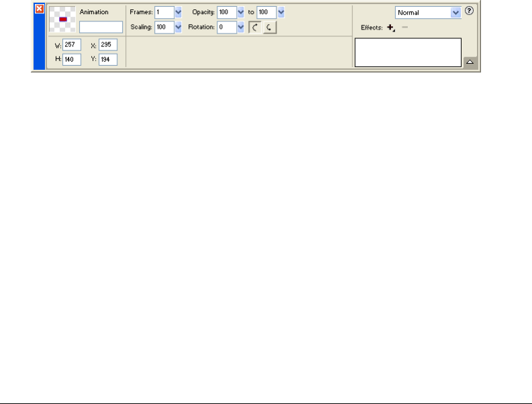Select counterclockwise rotation direction button
The width and height of the screenshot is (532, 404).
[270, 28]
